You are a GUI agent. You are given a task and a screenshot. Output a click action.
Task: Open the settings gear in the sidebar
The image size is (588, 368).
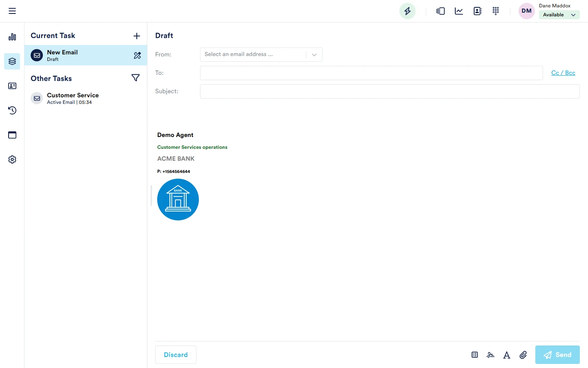(12, 159)
